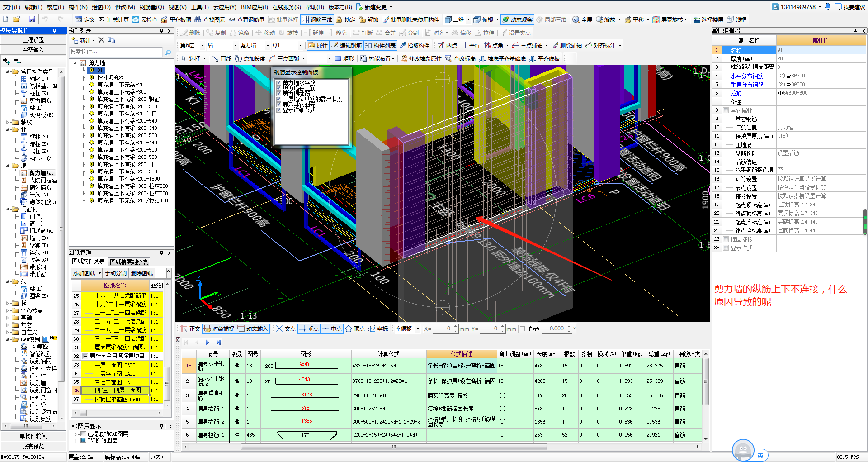Open the 钢筋量(Q) menu
Image resolution: width=868 pixels, height=462 pixels.
[x=151, y=7]
